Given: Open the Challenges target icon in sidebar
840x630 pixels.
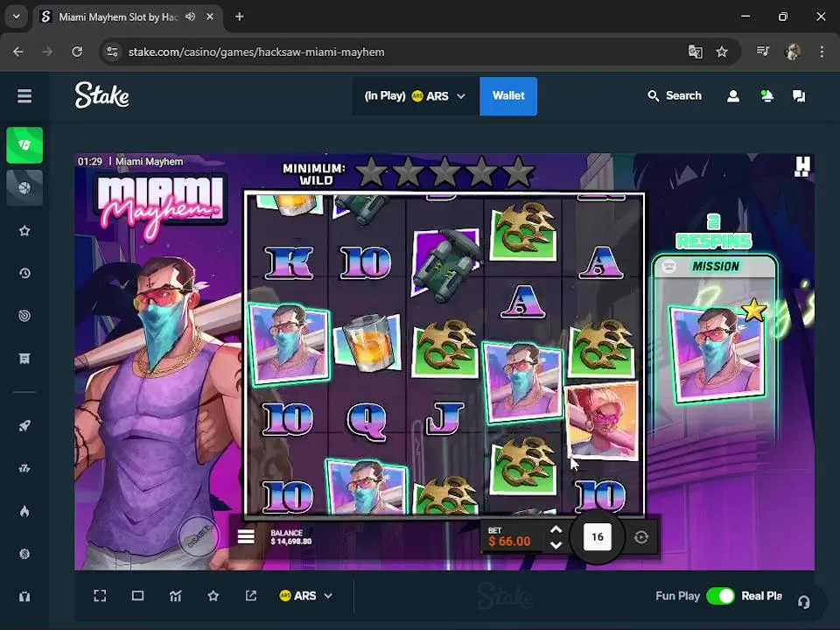Looking at the screenshot, I should (x=24, y=316).
